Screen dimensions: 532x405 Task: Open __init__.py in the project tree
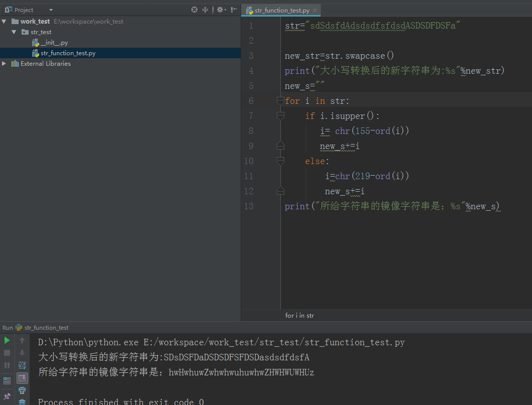pyautogui.click(x=54, y=43)
